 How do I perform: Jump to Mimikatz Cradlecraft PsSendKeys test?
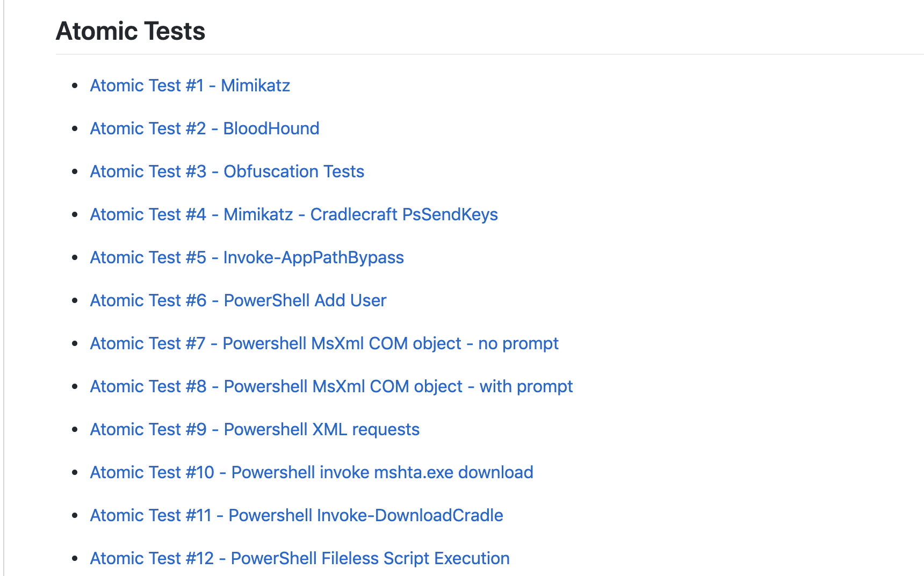293,214
